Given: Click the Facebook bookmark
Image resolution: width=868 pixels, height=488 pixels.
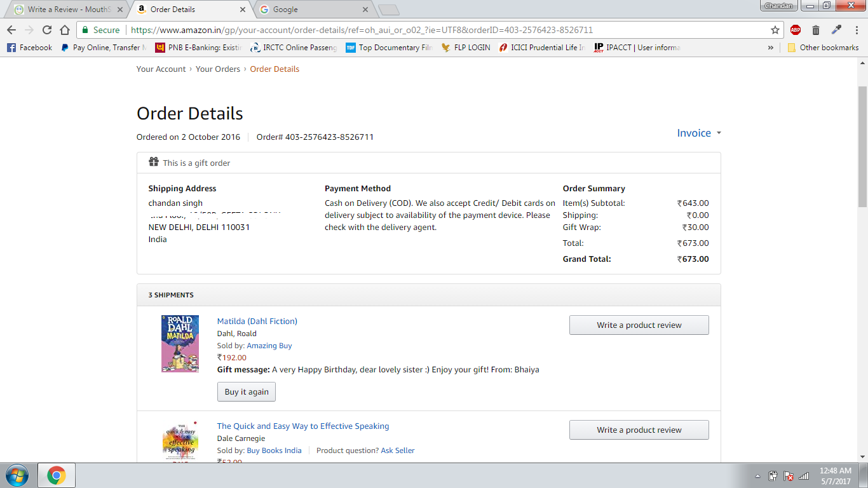Looking at the screenshot, I should coord(29,48).
